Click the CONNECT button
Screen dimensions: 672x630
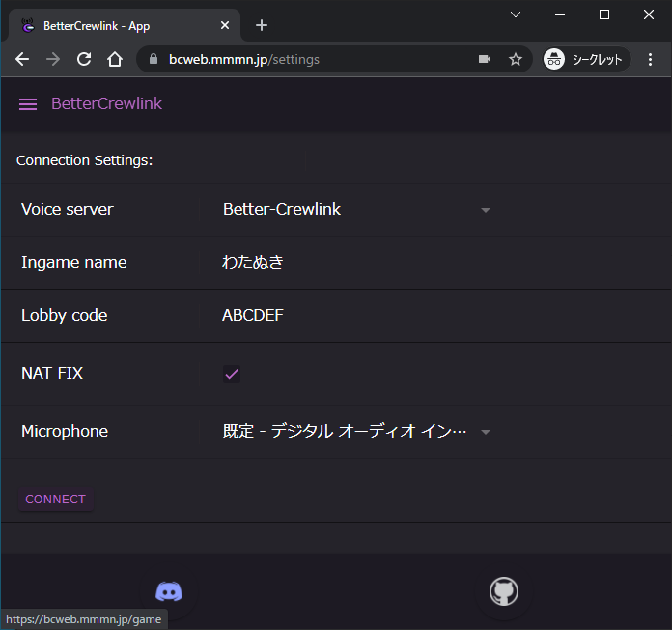(x=56, y=500)
